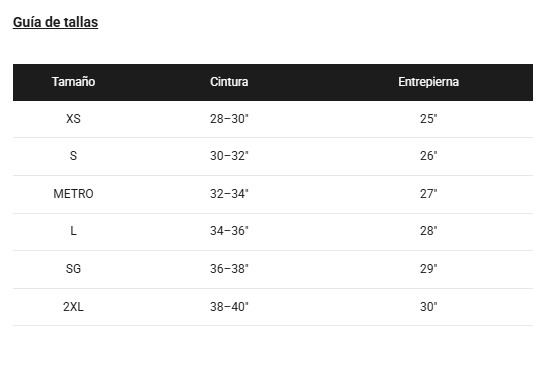Click the 27" inseam value

pyautogui.click(x=429, y=194)
